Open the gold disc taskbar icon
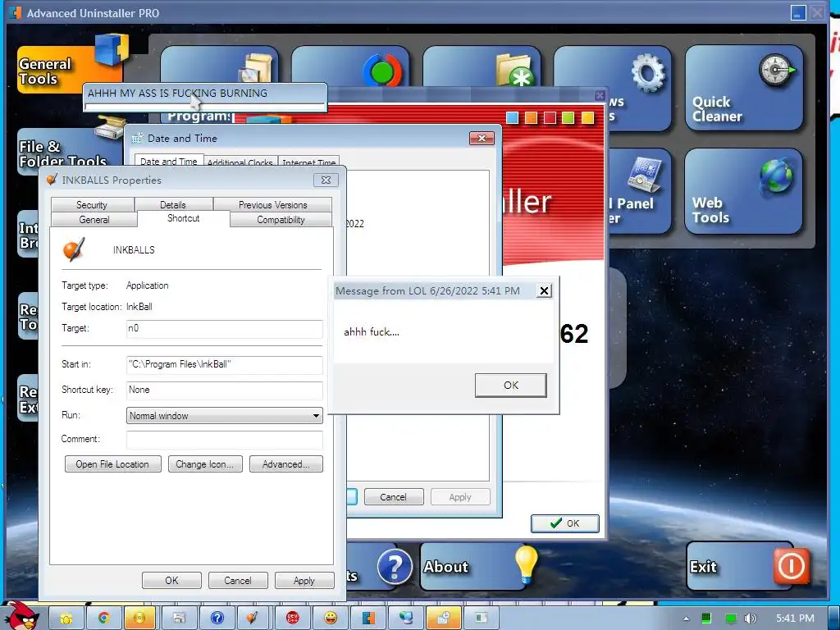This screenshot has height=630, width=840. (139, 619)
